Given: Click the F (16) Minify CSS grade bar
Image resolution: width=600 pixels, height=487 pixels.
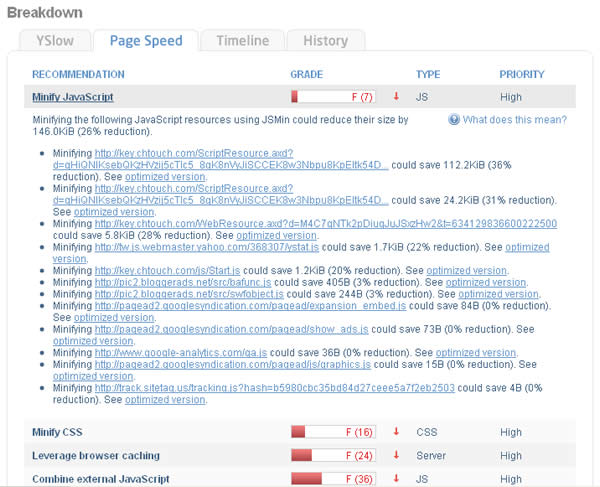Looking at the screenshot, I should point(333,432).
